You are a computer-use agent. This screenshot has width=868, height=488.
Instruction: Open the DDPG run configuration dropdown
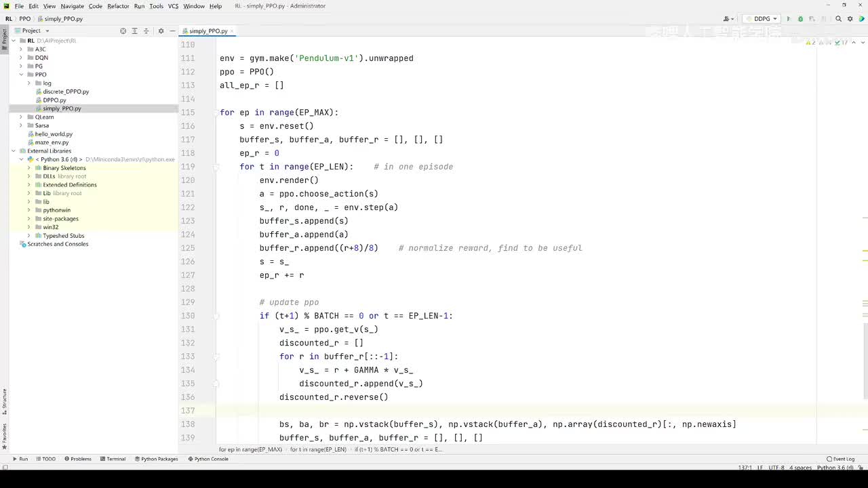[x=761, y=19]
